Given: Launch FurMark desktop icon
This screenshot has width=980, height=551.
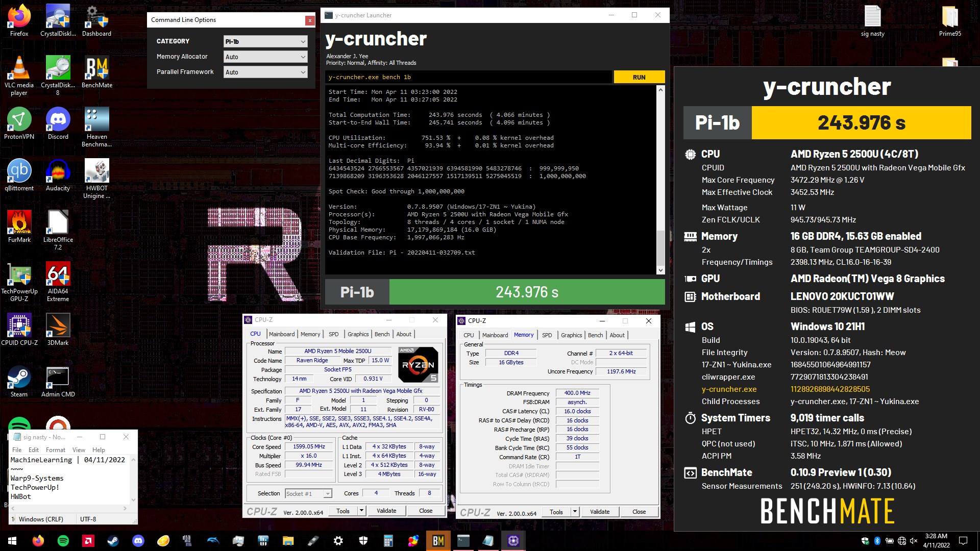Looking at the screenshot, I should point(19,227).
